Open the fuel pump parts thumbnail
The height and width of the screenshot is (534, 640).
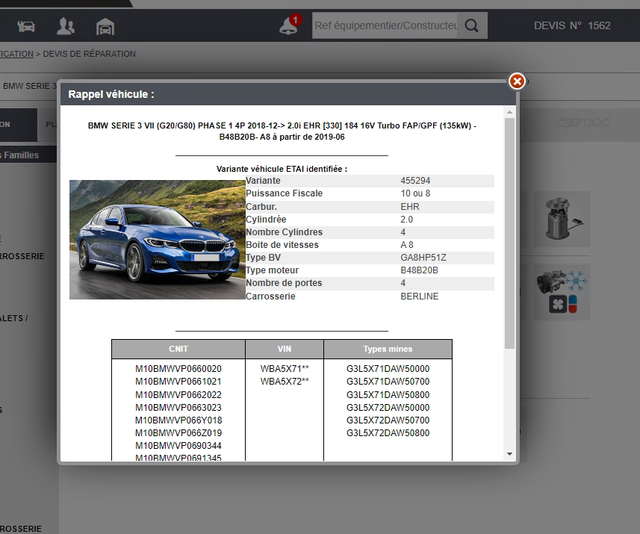562,219
